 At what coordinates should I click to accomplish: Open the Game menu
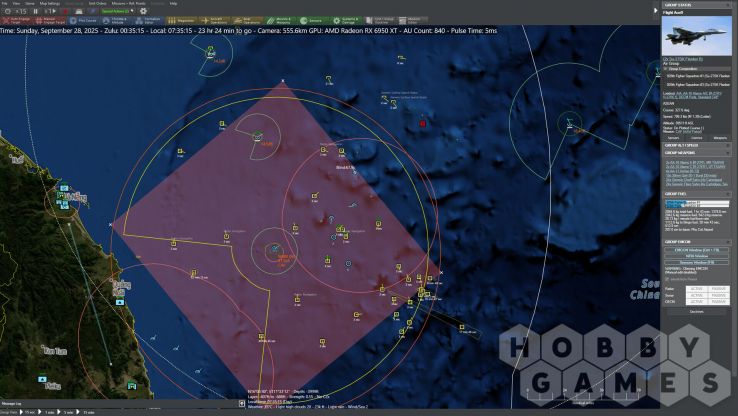[x=29, y=3]
